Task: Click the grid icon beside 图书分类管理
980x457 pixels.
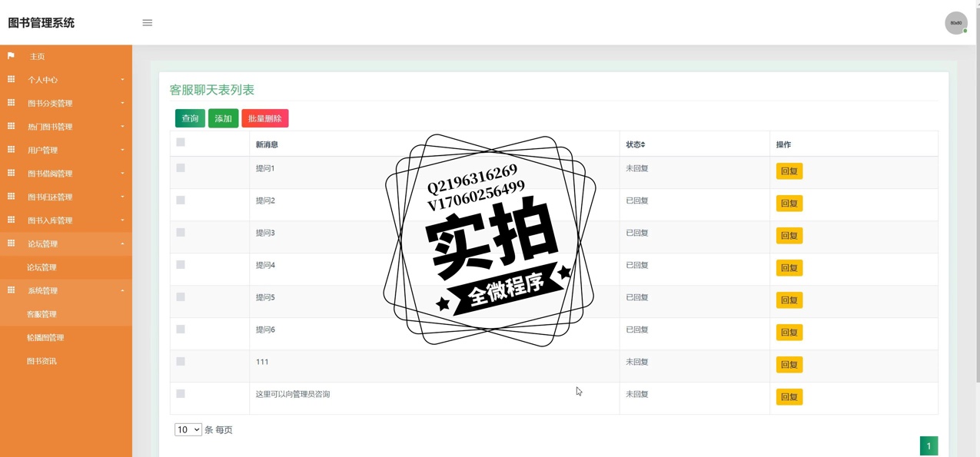Action: pos(11,103)
